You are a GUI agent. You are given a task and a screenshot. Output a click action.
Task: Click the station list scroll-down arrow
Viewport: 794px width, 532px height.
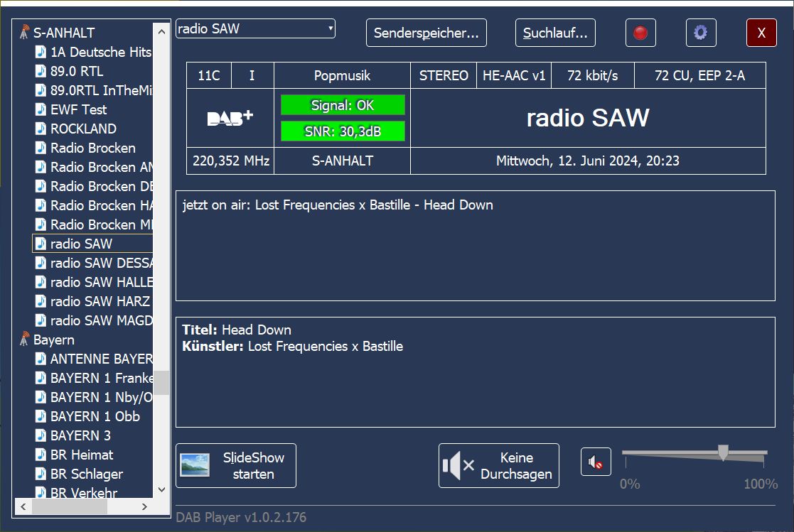coord(162,490)
